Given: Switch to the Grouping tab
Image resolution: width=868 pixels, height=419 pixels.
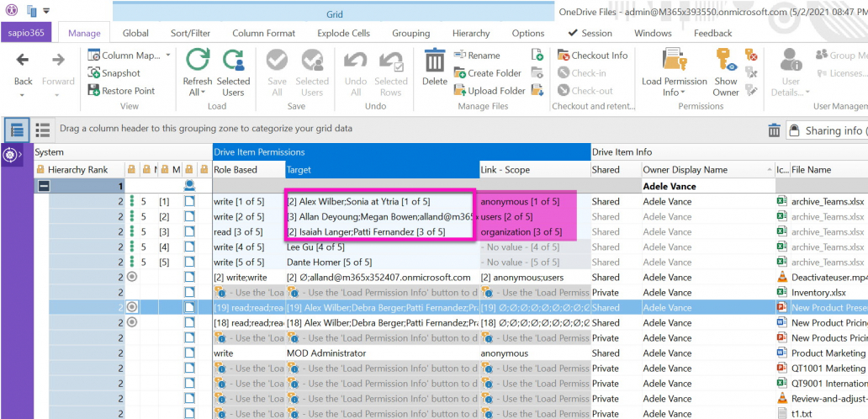Looking at the screenshot, I should [x=411, y=33].
